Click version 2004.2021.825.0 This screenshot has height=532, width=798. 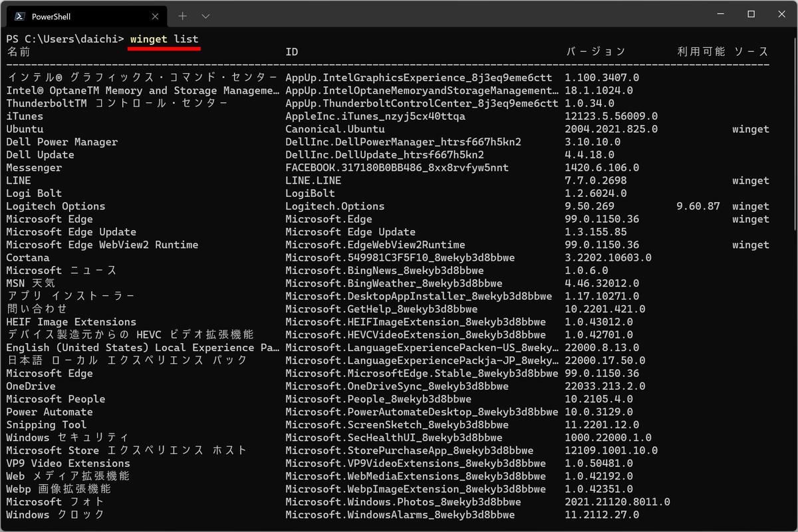[612, 129]
